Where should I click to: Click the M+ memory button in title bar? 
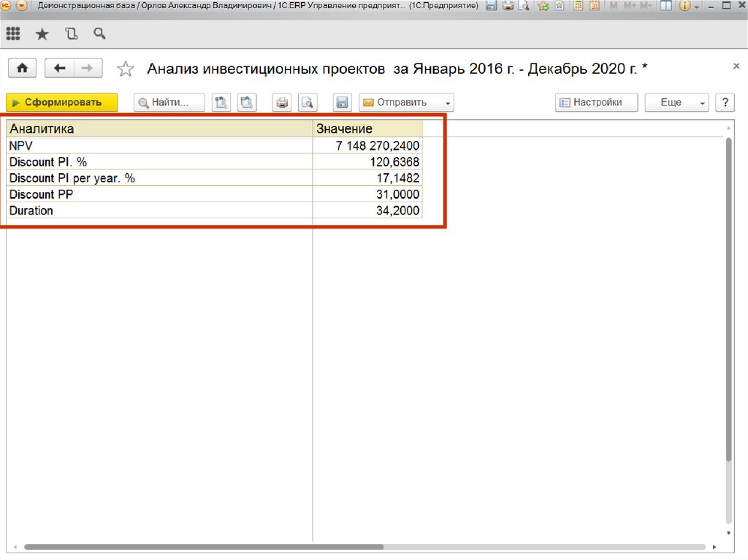pos(629,6)
